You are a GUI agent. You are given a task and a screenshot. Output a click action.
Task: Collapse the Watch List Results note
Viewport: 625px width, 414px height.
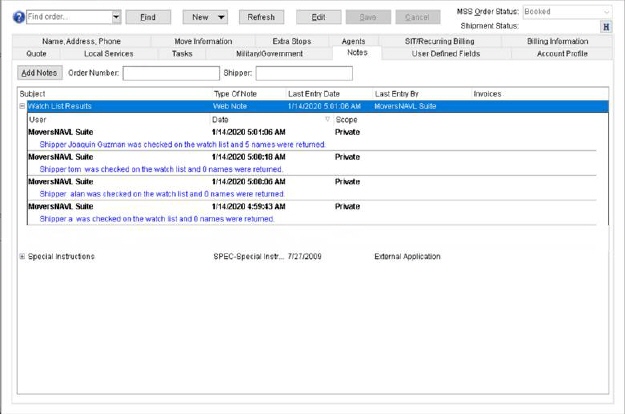(22, 105)
